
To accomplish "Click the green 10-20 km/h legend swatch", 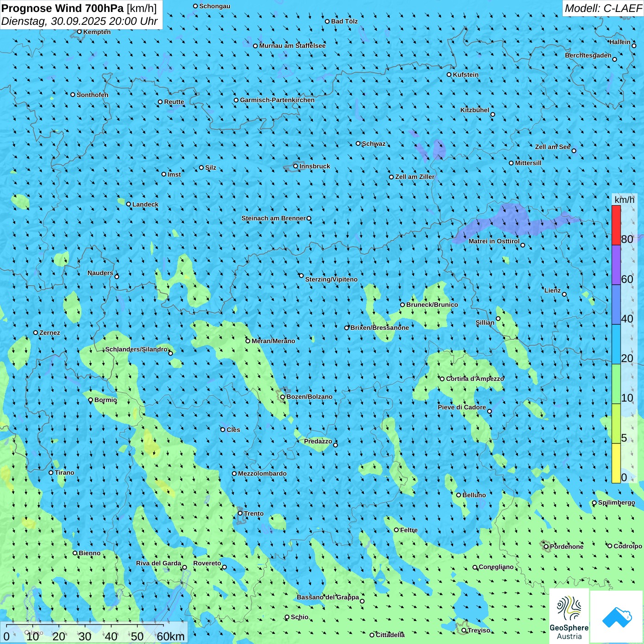I will pos(616,384).
